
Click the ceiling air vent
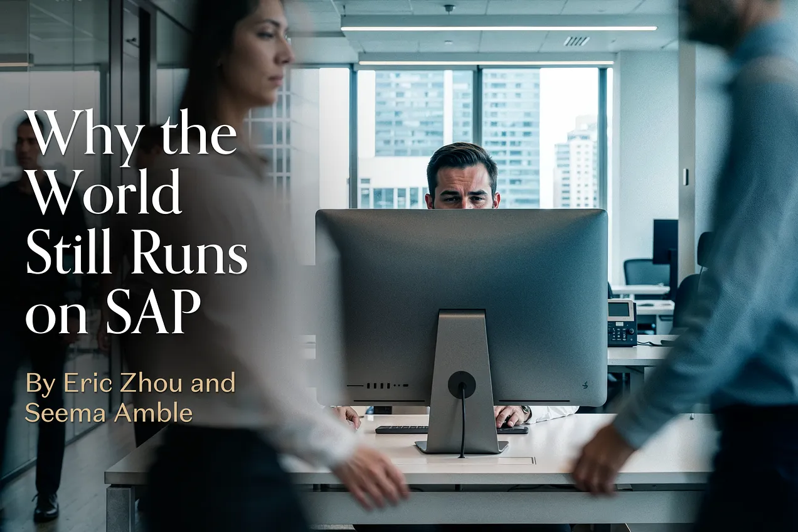point(576,41)
